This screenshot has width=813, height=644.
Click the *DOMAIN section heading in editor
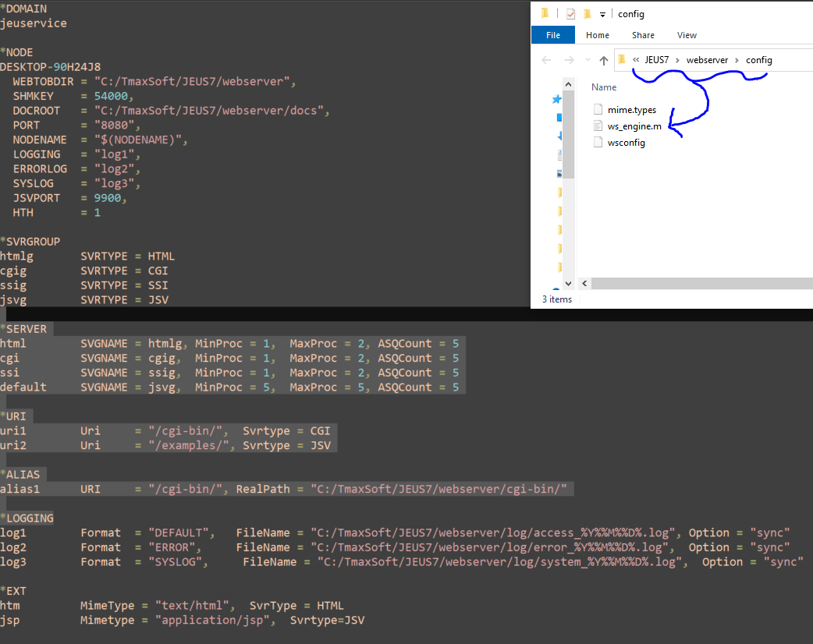(23, 9)
